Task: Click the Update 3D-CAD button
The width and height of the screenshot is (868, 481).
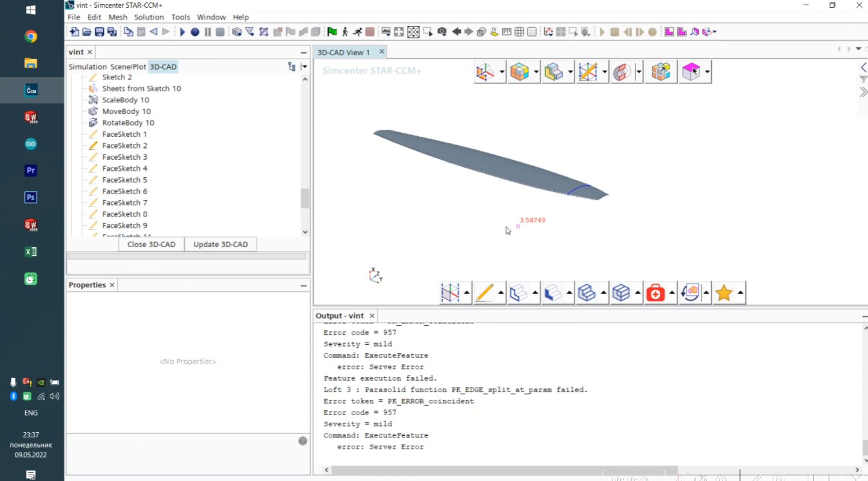Action: tap(221, 244)
